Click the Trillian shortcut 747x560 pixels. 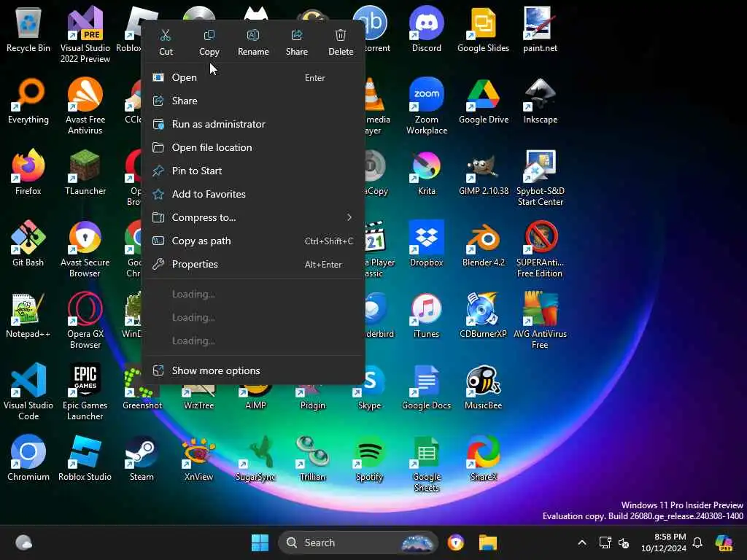pos(312,458)
